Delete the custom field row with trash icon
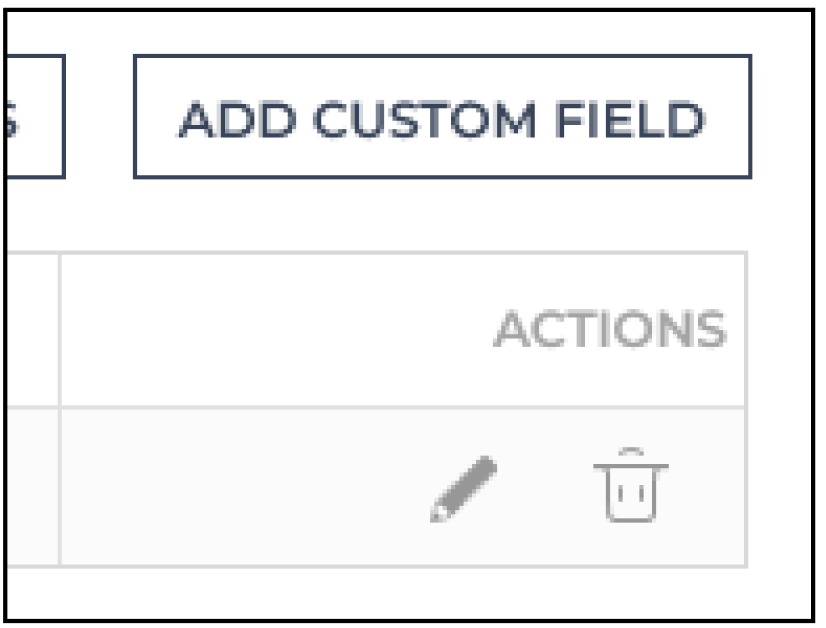Viewport: 826px width, 628px height. pos(631,485)
